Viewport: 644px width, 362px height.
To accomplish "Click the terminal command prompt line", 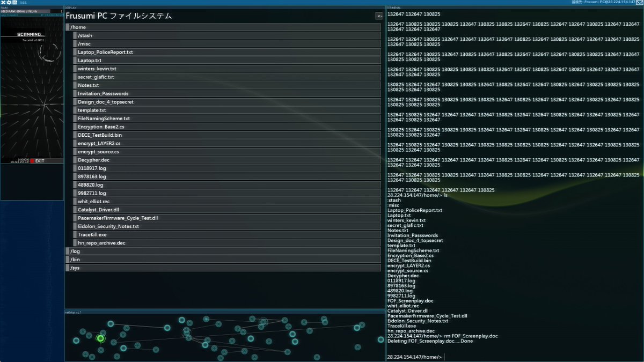I will pos(415,357).
